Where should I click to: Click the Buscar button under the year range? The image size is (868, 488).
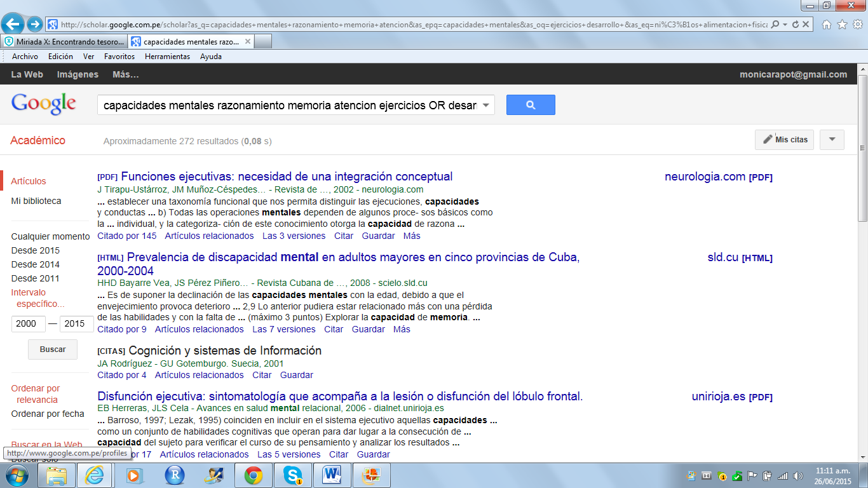(52, 349)
